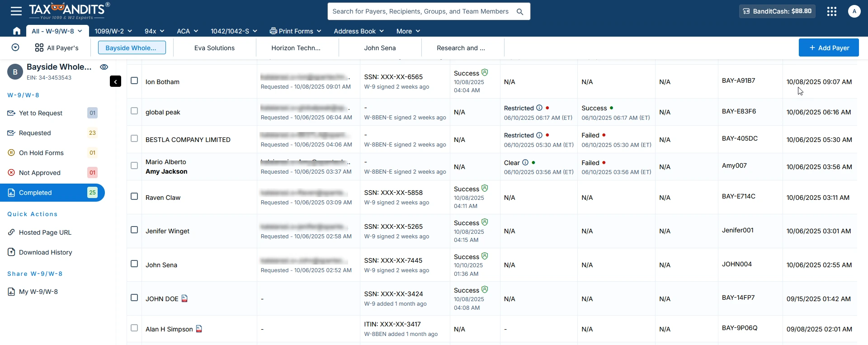The width and height of the screenshot is (868, 345).
Task: Select the Raven Claw row checkbox
Action: pos(134,196)
